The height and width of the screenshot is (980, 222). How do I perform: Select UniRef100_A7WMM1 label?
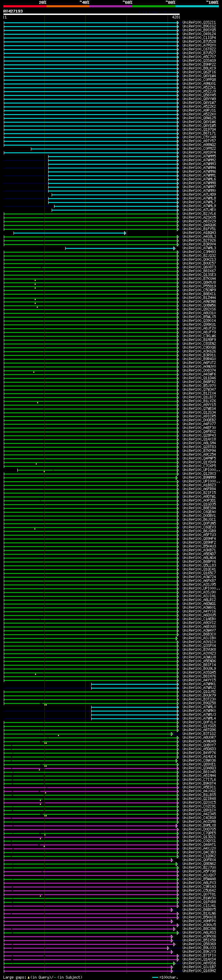[x=199, y=175]
